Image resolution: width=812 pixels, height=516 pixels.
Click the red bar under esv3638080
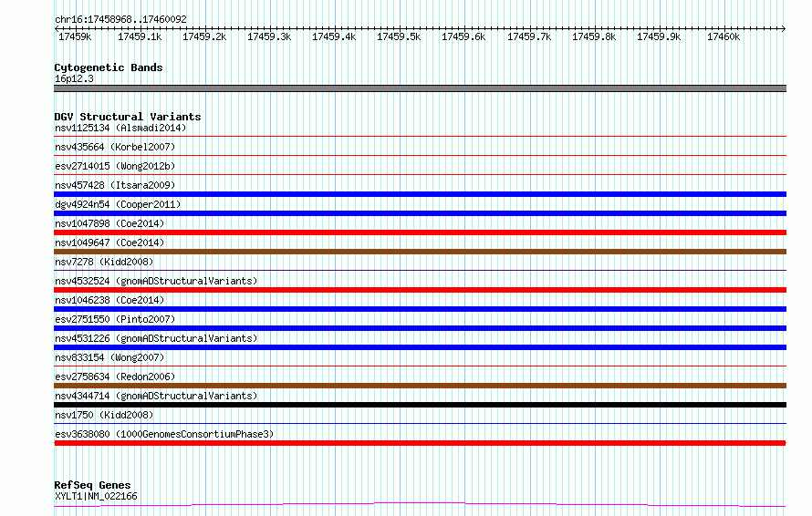tap(420, 443)
